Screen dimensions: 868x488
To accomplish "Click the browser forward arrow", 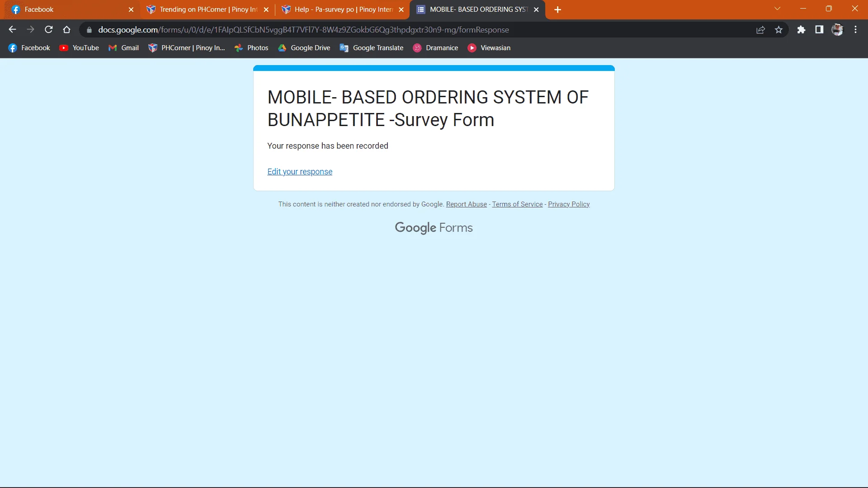I will pos(30,30).
